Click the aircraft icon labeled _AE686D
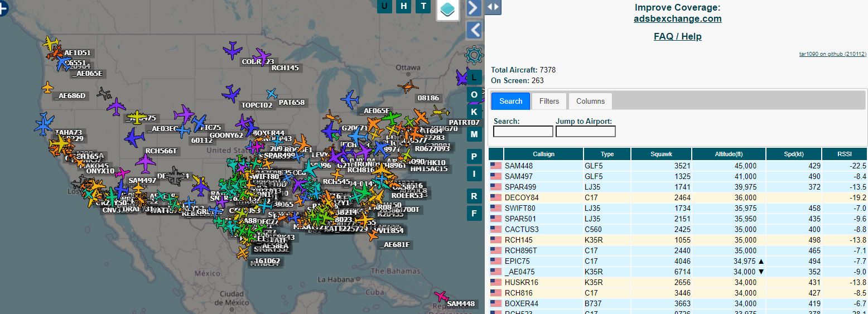 click(47, 87)
